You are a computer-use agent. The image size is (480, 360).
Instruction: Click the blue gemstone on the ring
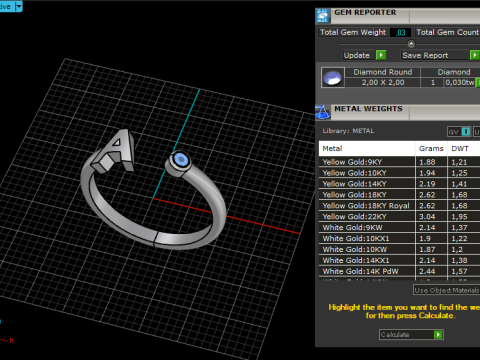pos(180,160)
